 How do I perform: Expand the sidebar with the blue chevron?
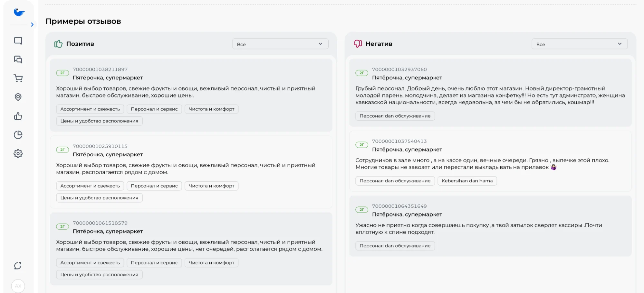[x=32, y=24]
